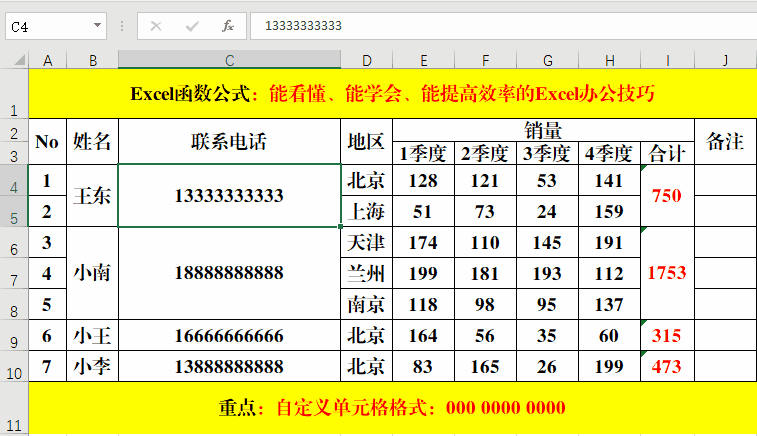Click cell with value 193
This screenshot has height=436, width=757.
click(547, 273)
